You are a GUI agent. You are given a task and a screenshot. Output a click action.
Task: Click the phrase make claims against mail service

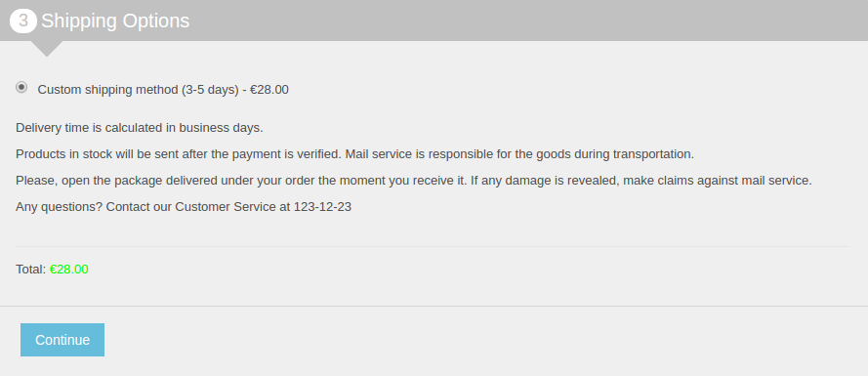pos(718,181)
